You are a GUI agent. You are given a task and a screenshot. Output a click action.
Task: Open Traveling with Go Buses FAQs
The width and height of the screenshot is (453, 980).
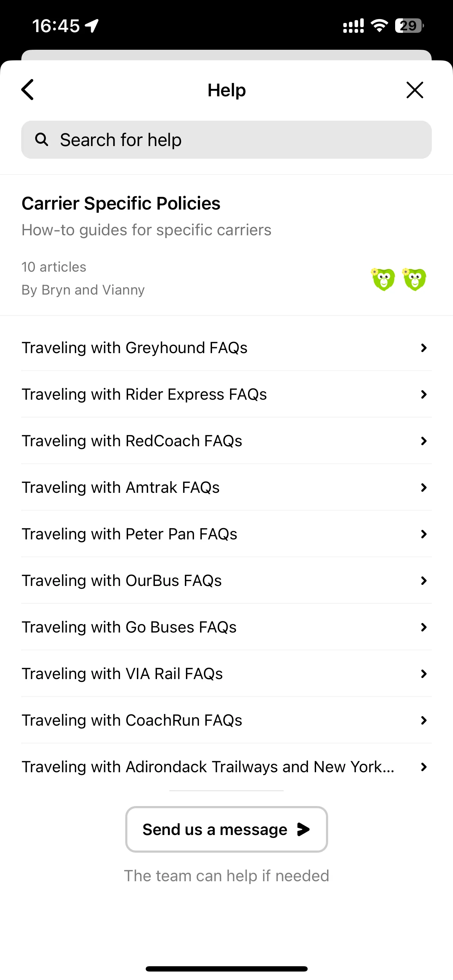tap(226, 627)
